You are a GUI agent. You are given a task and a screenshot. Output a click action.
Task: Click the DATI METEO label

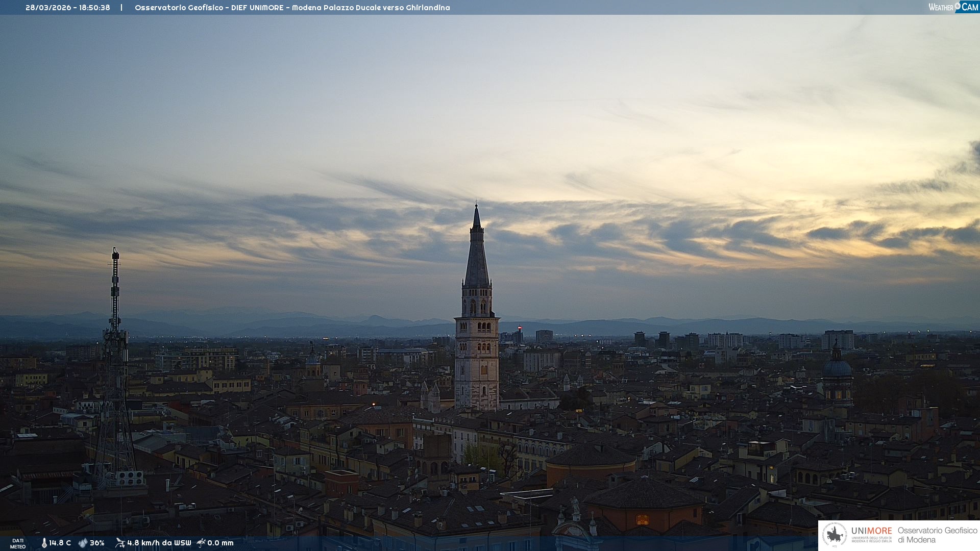(18, 544)
